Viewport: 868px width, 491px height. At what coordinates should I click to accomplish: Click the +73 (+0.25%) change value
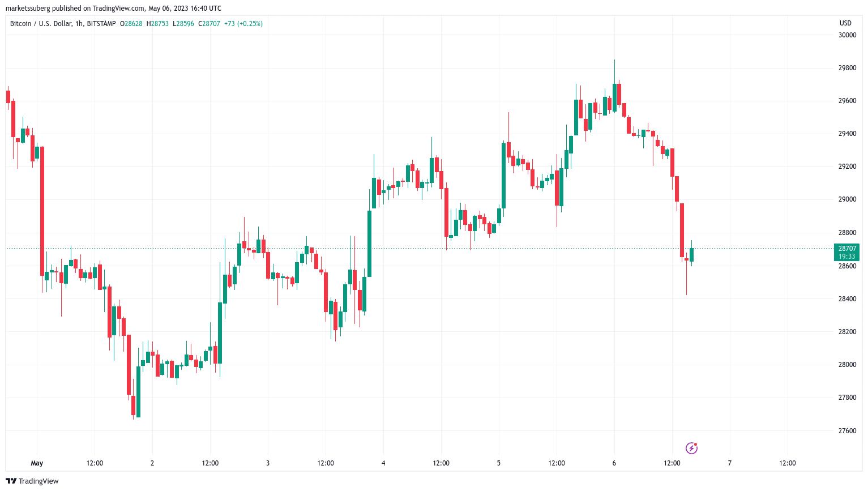coord(243,24)
